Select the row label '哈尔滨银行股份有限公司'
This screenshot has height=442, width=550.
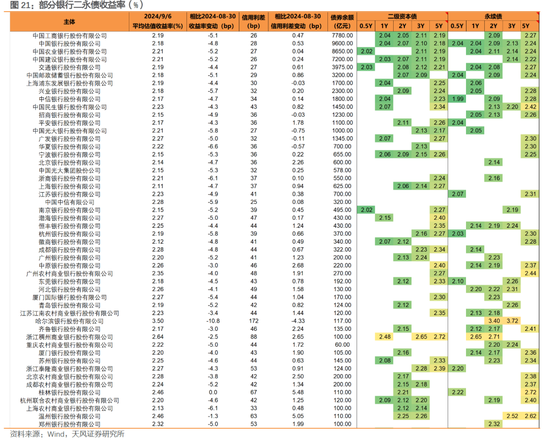(x=69, y=321)
